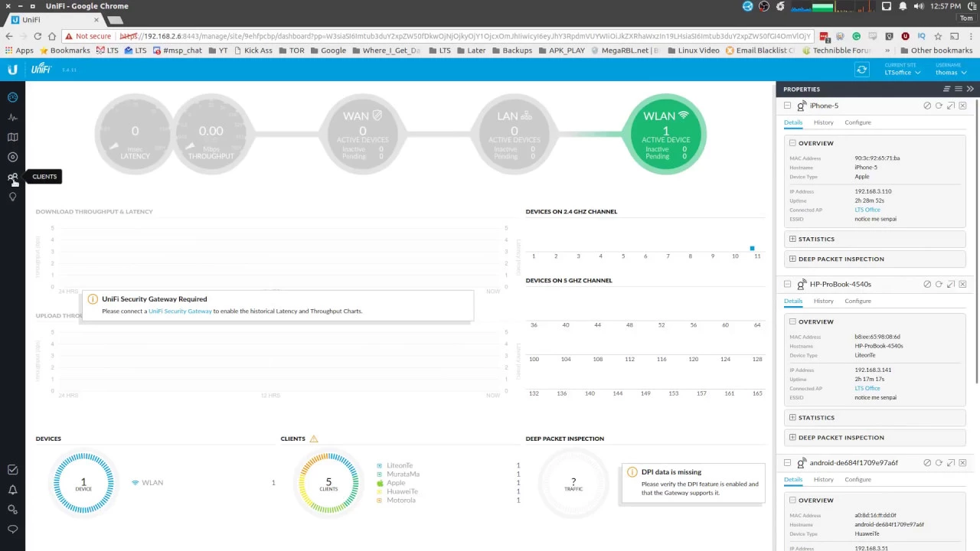Open the Clients section icon
Screen dimensions: 980x551
click(x=12, y=177)
